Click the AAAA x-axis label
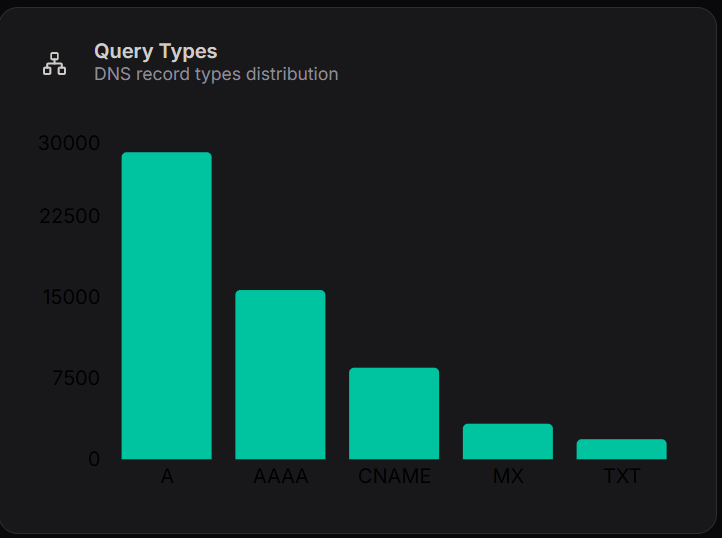This screenshot has width=722, height=538. (280, 477)
